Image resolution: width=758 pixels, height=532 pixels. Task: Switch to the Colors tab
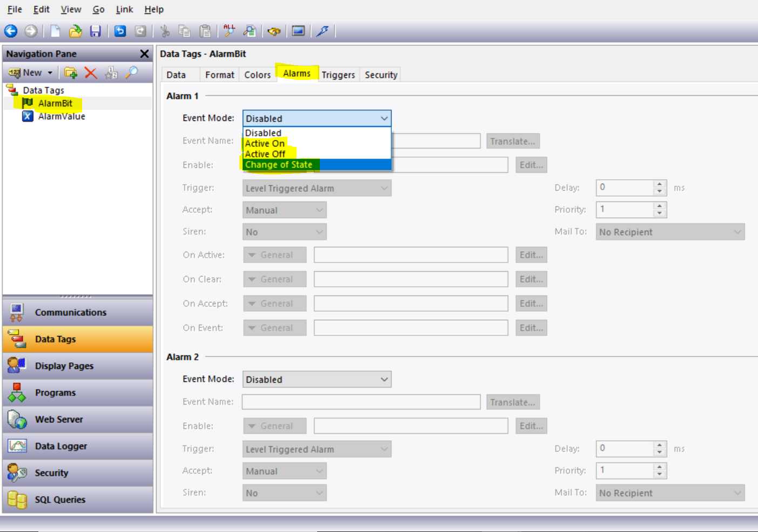click(257, 75)
